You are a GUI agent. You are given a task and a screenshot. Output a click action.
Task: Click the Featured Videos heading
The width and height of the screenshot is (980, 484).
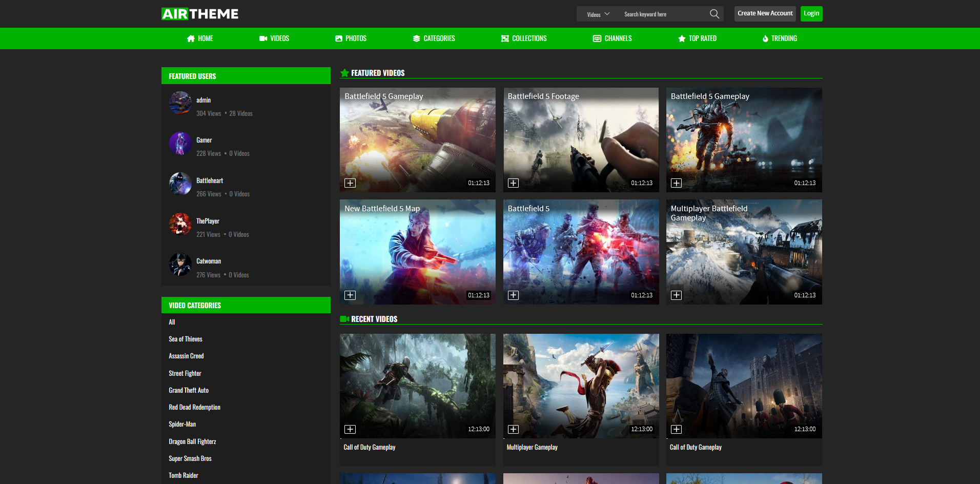click(378, 73)
